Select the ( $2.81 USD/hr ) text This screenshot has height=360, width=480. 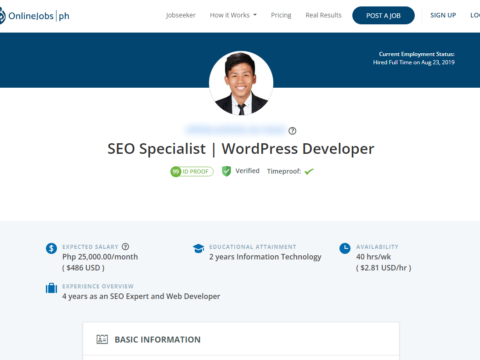tap(383, 268)
